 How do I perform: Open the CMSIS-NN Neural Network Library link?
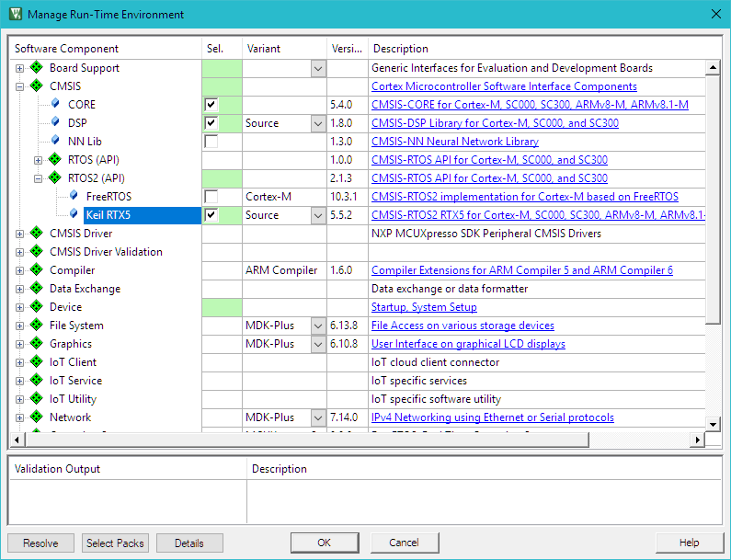[x=455, y=142]
